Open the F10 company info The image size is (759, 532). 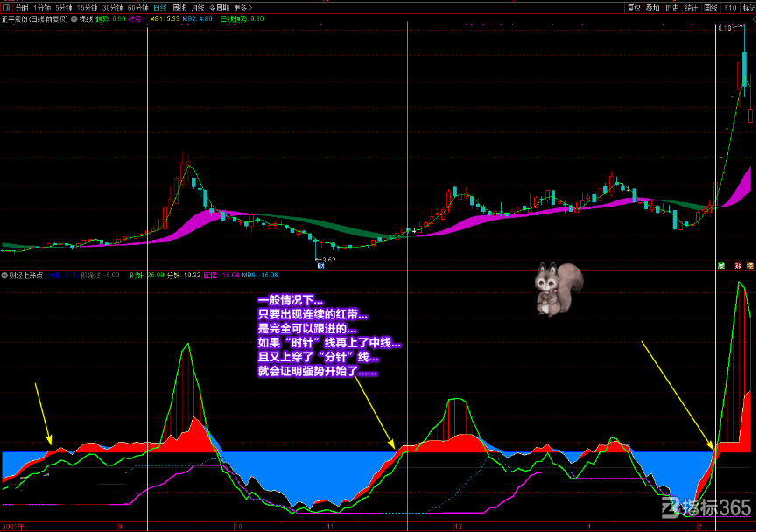click(730, 8)
